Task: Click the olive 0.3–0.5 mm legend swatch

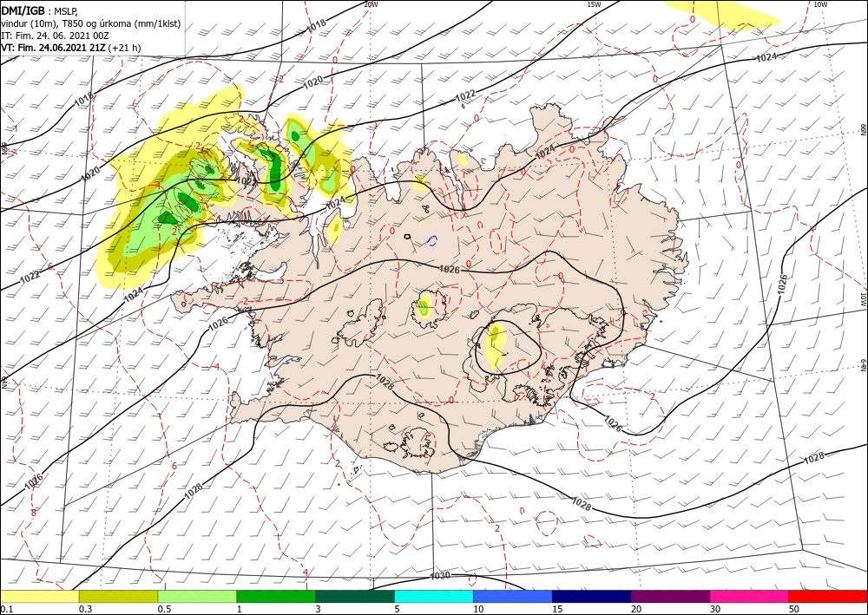Action: point(118,596)
